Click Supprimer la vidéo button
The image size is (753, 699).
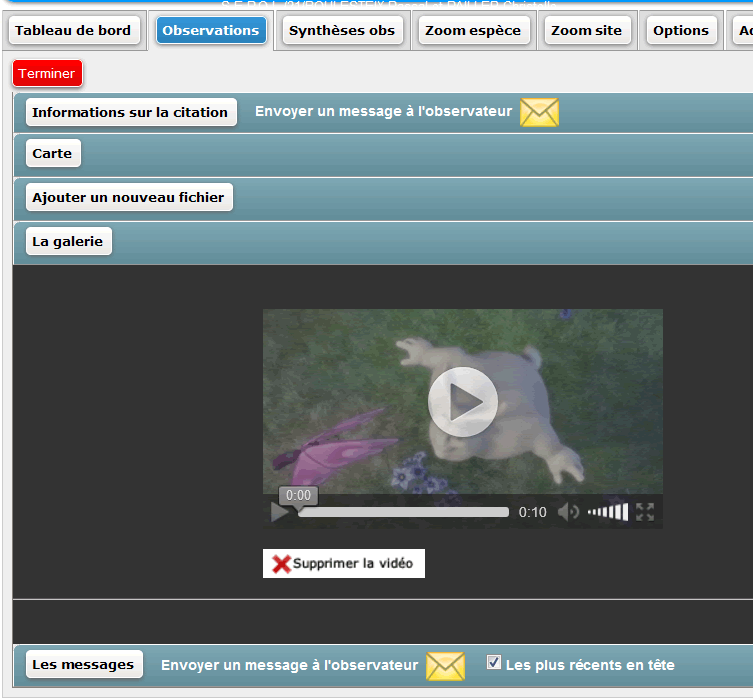(344, 564)
